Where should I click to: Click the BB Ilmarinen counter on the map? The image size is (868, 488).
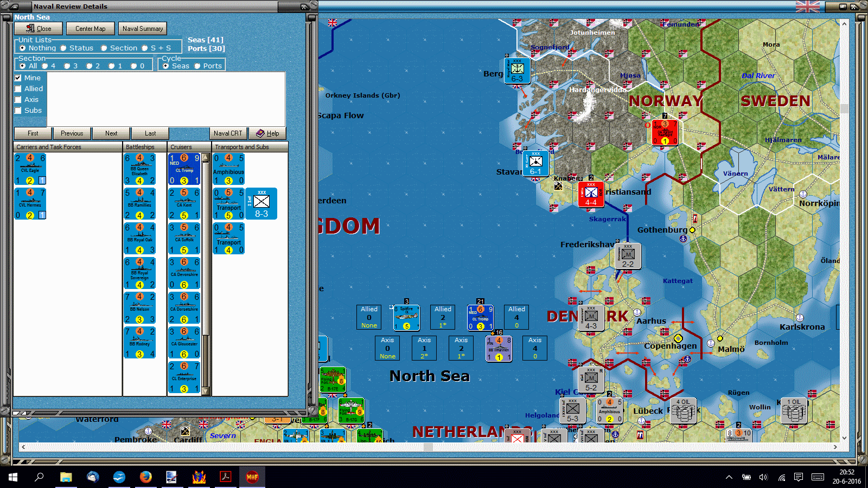[499, 349]
